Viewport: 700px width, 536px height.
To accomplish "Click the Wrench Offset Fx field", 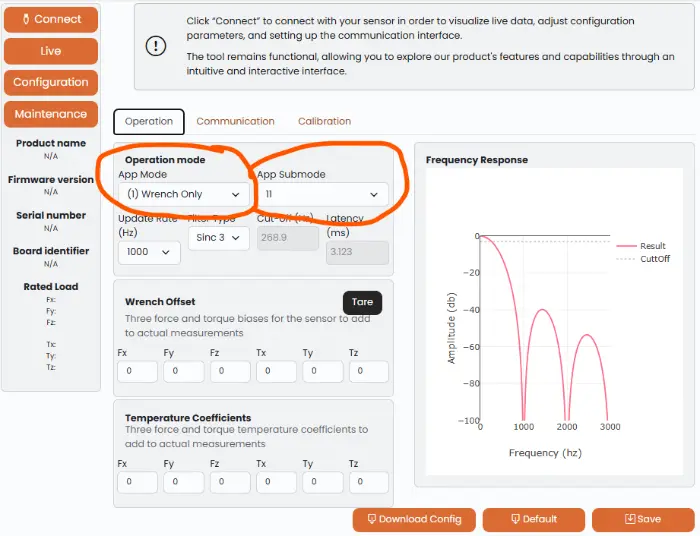I will coord(138,371).
